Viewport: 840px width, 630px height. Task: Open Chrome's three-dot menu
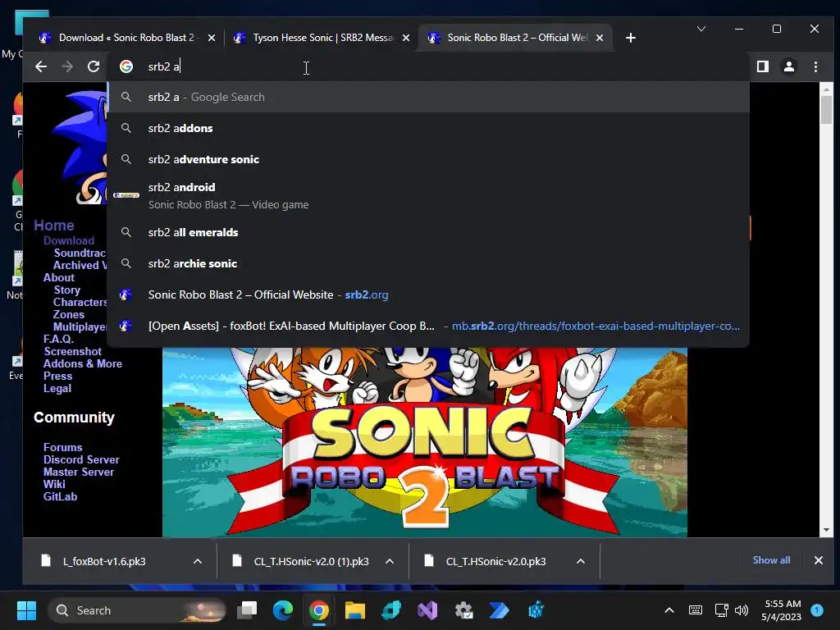[815, 66]
